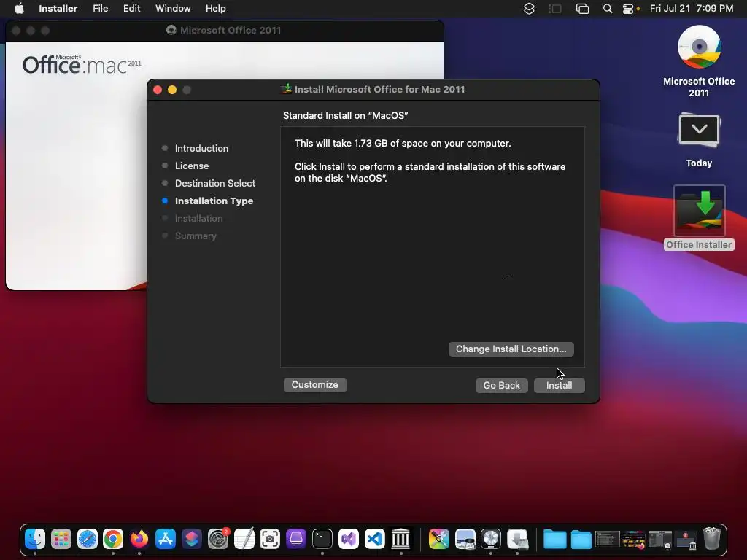Viewport: 747px width, 560px height.
Task: Open the purple Apple Configurator Dock icon
Action: pyautogui.click(x=296, y=539)
